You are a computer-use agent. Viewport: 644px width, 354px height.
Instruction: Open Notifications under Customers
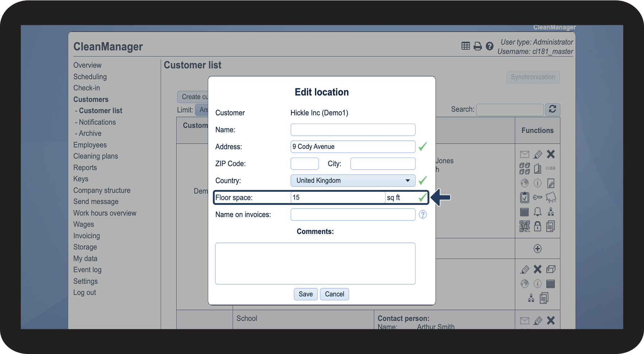[x=97, y=122]
